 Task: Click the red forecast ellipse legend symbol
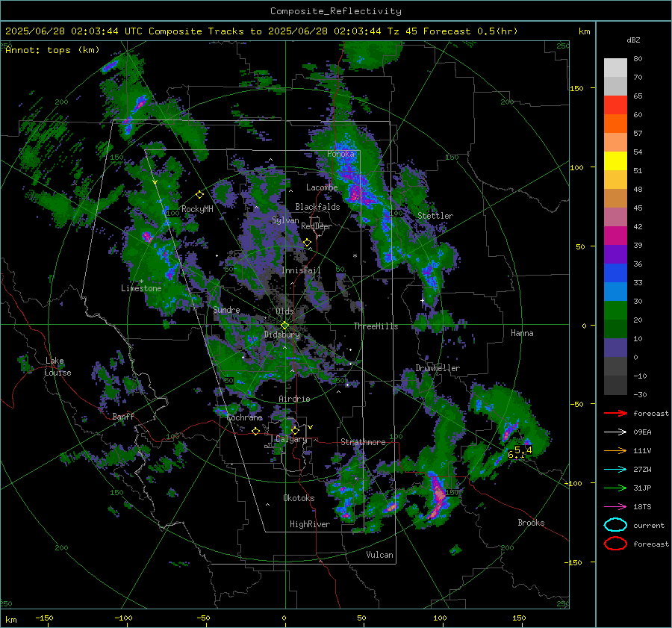[x=615, y=544]
